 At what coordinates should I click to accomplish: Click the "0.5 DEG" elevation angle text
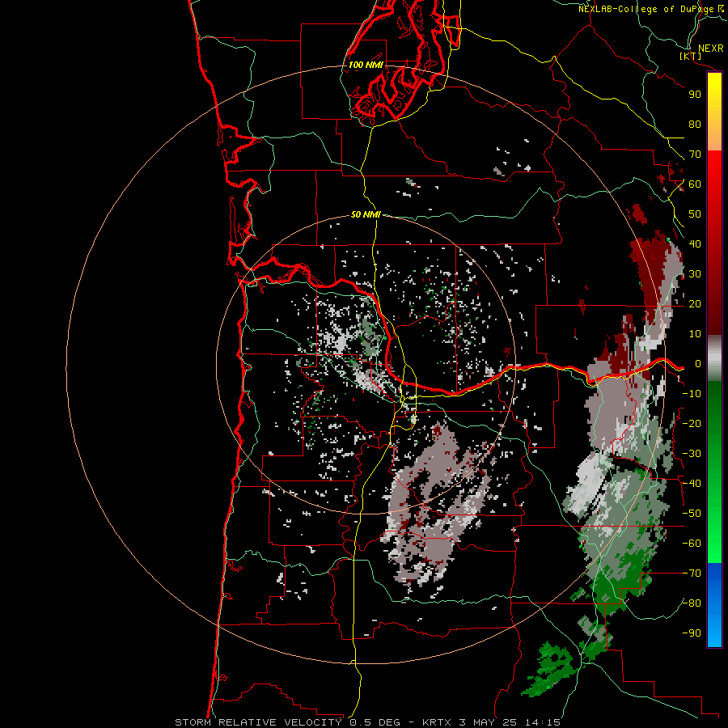tap(375, 722)
